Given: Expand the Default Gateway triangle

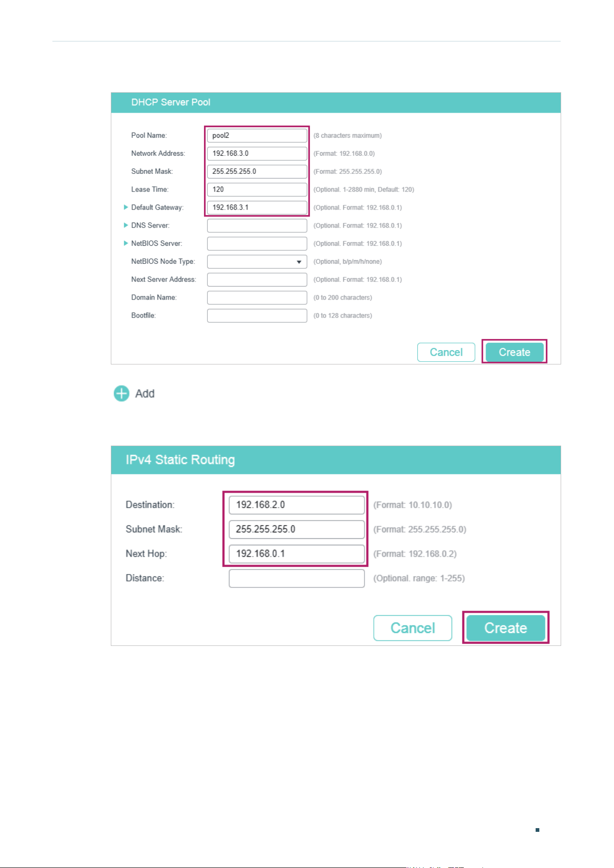Looking at the screenshot, I should point(126,207).
